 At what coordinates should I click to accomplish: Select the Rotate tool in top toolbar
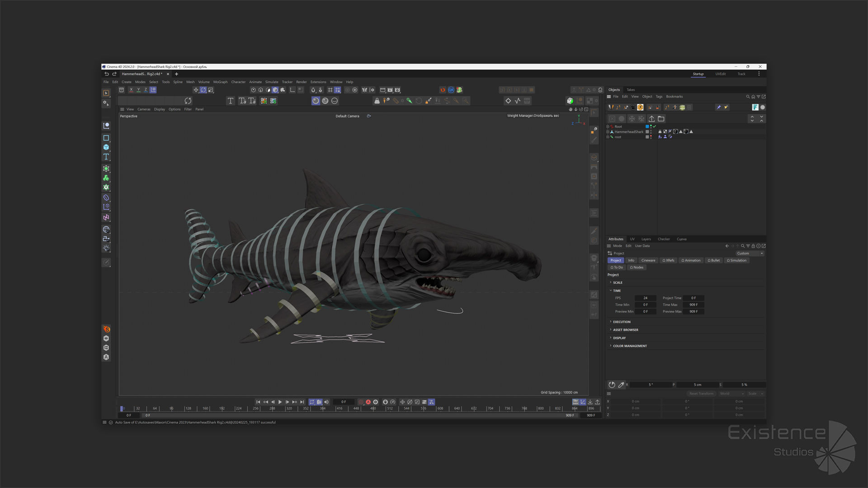203,90
